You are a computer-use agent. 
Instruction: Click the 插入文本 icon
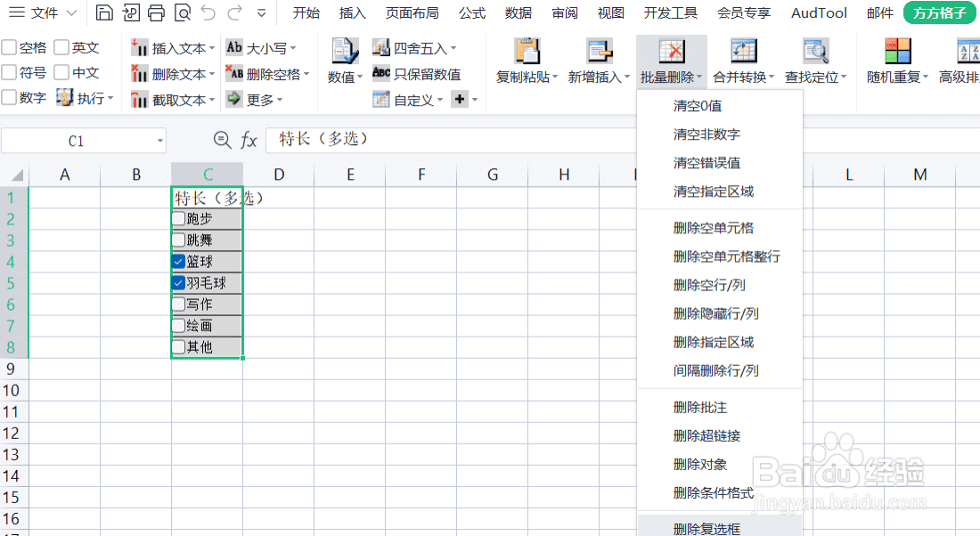click(x=139, y=48)
